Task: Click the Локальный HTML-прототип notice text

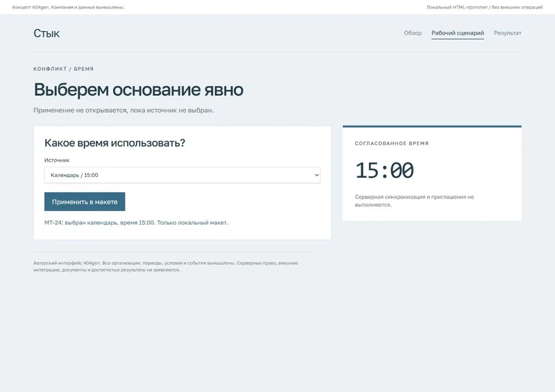Action: tap(484, 7)
